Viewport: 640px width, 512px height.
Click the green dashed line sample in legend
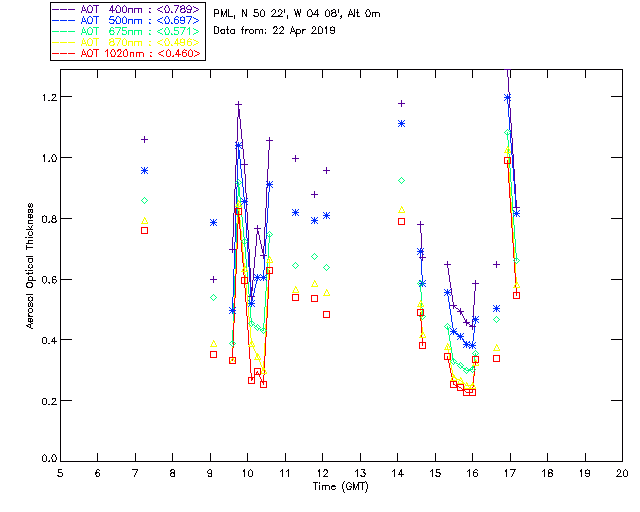(64, 32)
